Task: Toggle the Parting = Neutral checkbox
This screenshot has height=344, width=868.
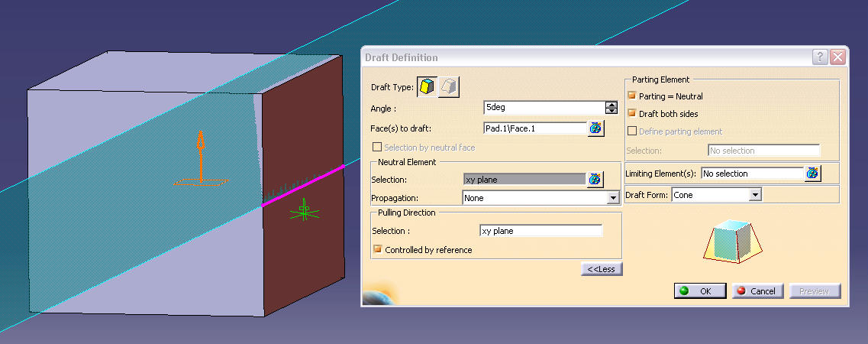Action: tap(631, 96)
